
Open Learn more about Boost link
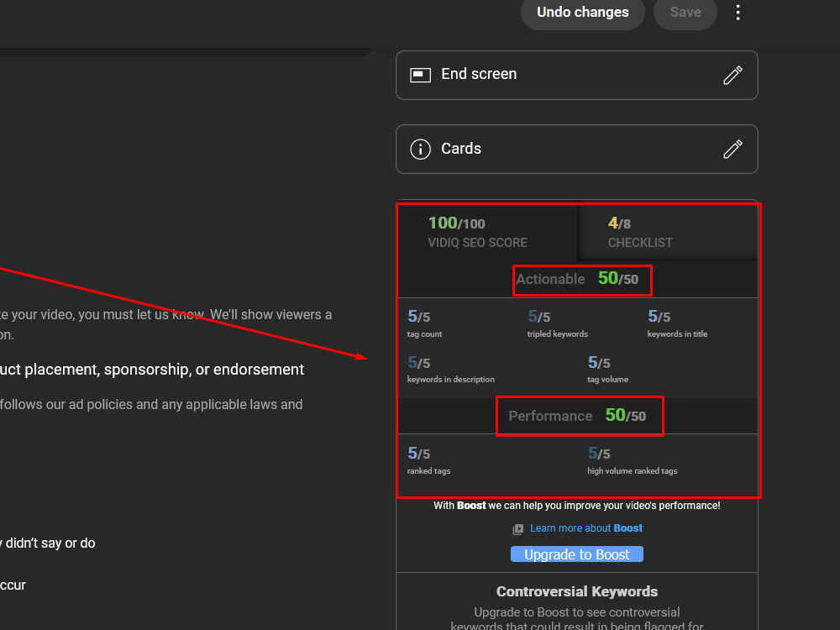(x=586, y=528)
